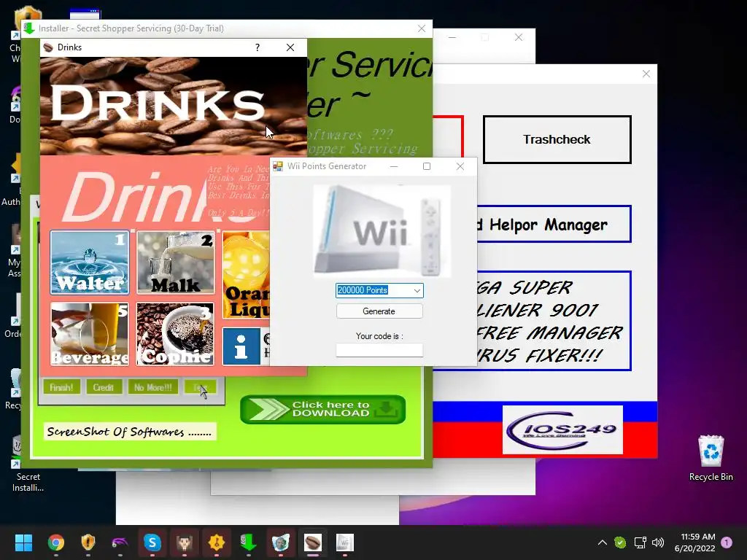
Task: Select the Cophie drink tile
Action: coord(175,334)
